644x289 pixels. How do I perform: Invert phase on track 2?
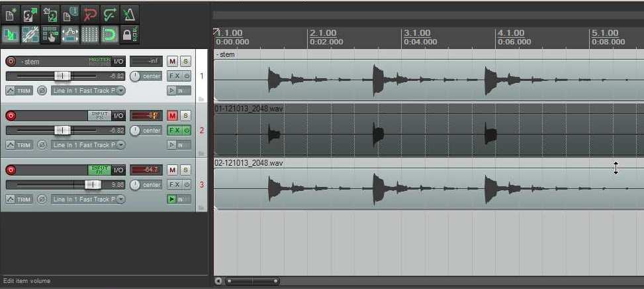coord(42,144)
